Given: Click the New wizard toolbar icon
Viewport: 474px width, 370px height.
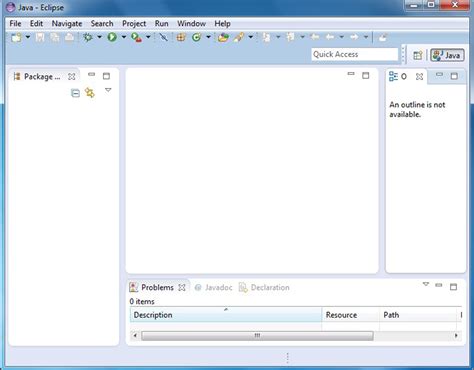Looking at the screenshot, I should click(16, 37).
